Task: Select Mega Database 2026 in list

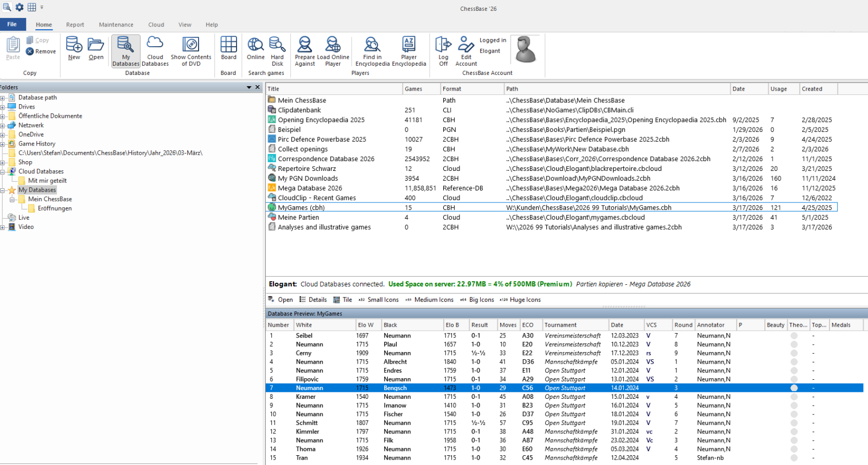Action: [x=310, y=188]
